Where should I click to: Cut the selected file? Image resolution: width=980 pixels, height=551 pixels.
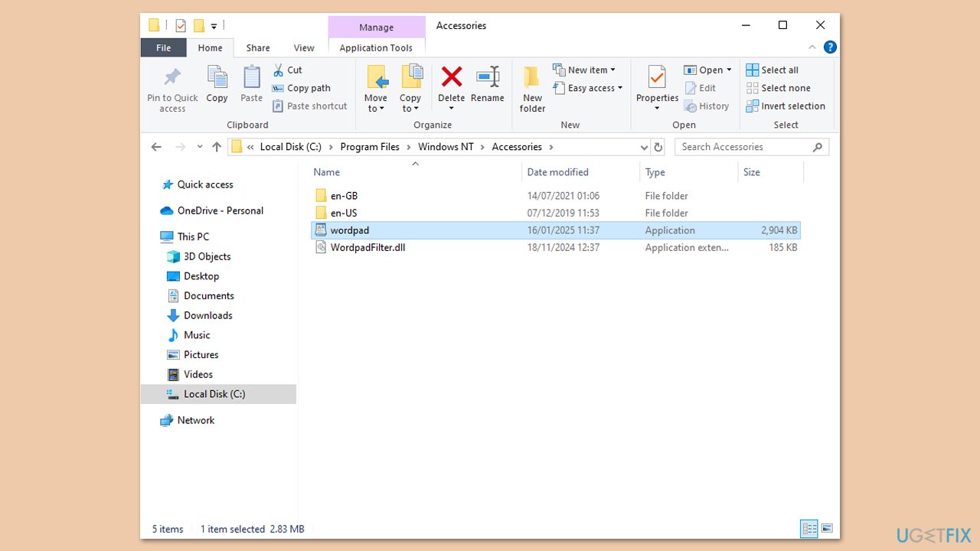(288, 70)
